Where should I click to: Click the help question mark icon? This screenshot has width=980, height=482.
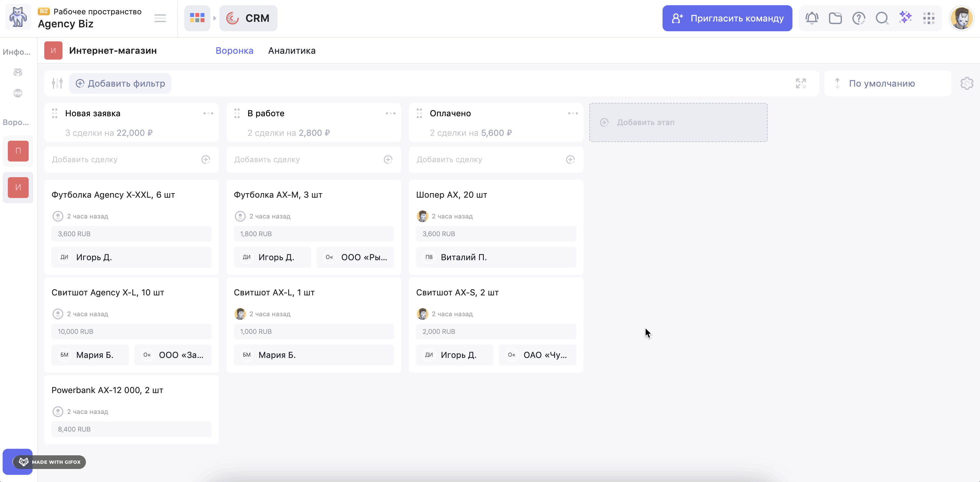point(859,18)
